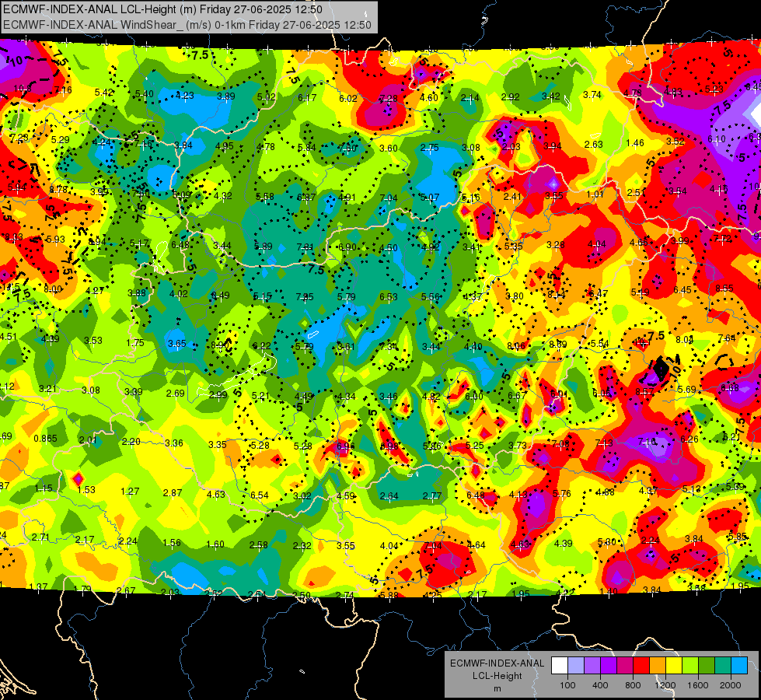This screenshot has height=700, width=761.
Task: Click the grid value 4.59
Action: pos(346,496)
